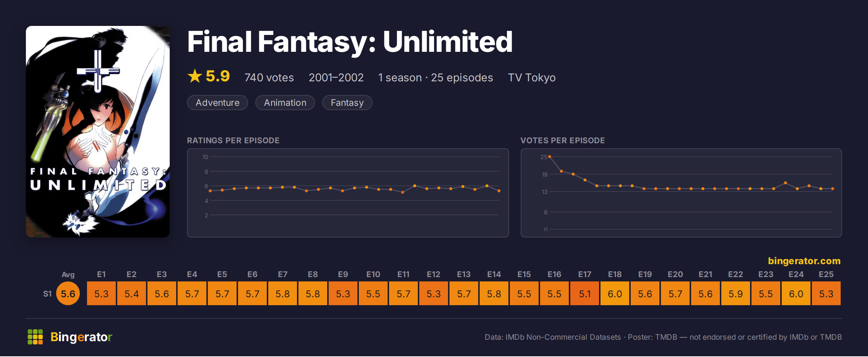Viewport: 868px width, 357px height.
Task: Select the Animation genre tag
Action: click(285, 103)
